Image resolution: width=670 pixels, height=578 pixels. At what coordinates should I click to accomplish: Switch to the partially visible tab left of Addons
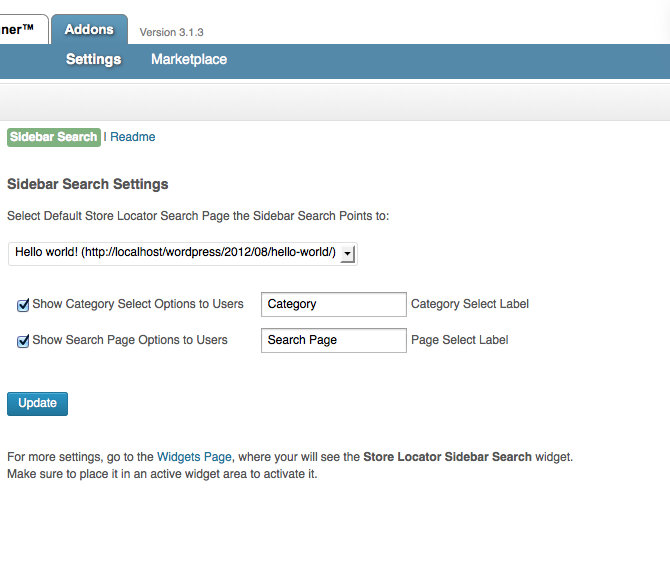coord(20,29)
